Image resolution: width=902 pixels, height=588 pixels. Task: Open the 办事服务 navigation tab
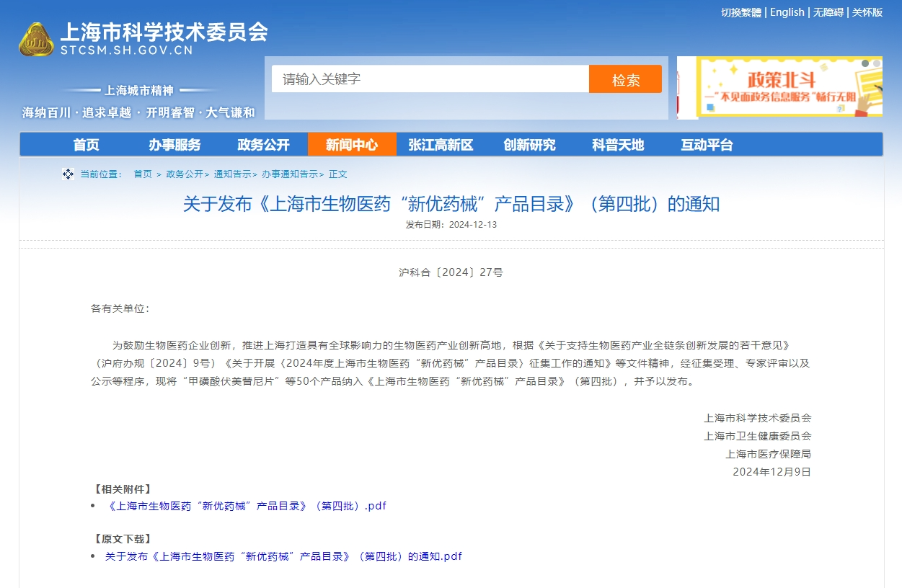point(174,145)
